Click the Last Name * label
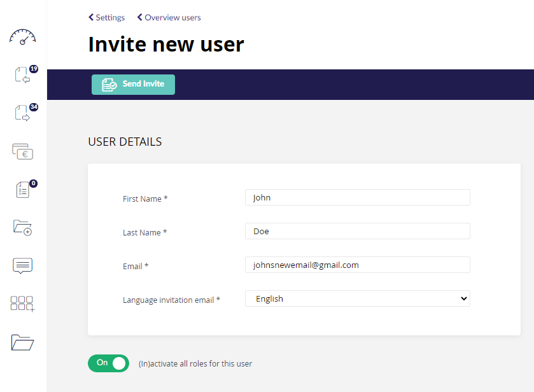The image size is (534, 392). 144,233
